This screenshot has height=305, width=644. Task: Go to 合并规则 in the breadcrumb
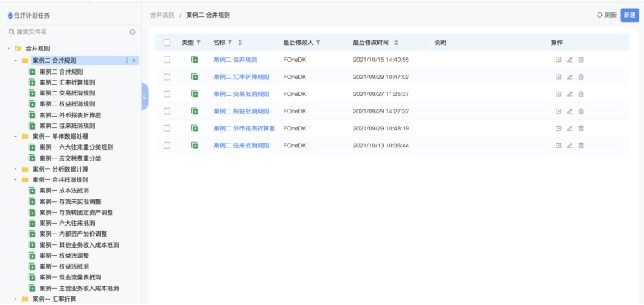162,16
